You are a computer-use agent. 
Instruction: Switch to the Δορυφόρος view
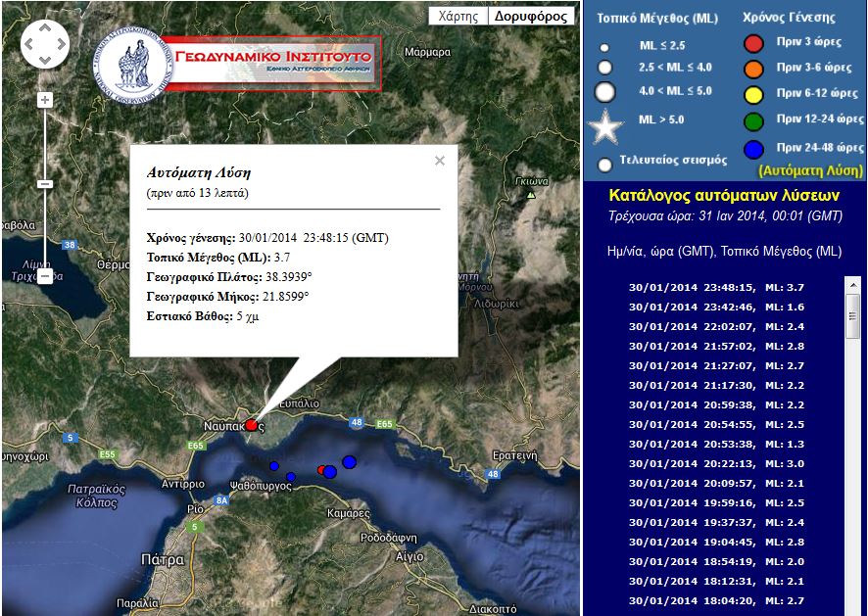click(530, 16)
